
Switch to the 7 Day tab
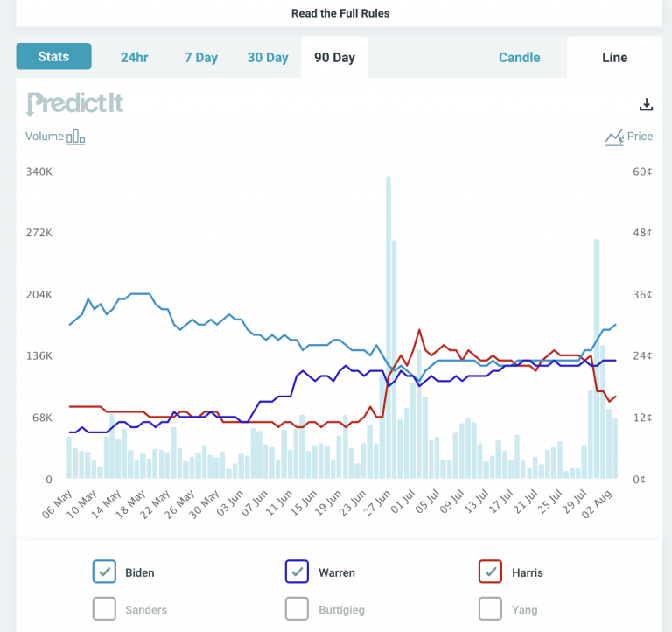(x=201, y=57)
